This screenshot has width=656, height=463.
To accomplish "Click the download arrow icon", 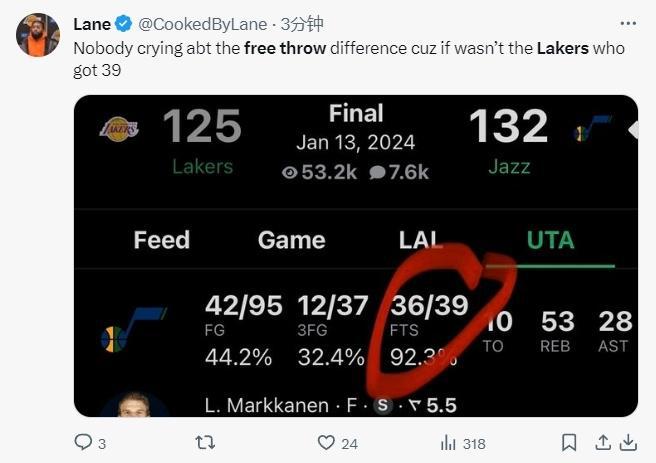I will pyautogui.click(x=628, y=443).
